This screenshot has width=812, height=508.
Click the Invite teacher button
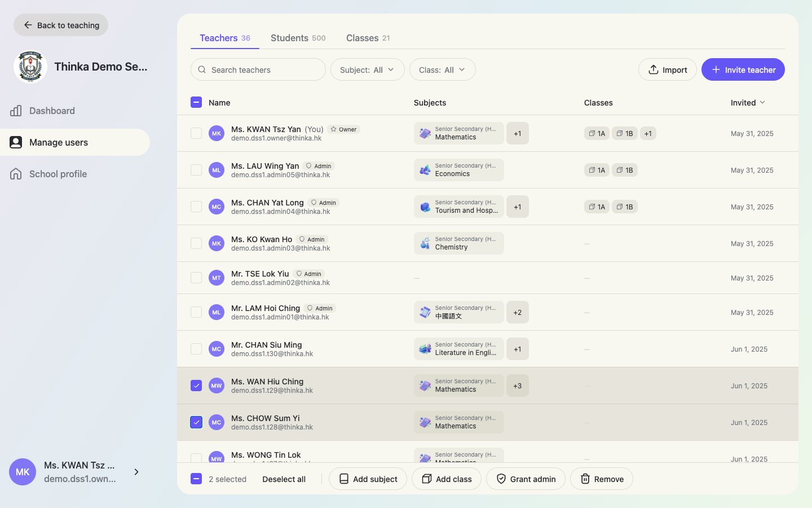[x=743, y=69]
